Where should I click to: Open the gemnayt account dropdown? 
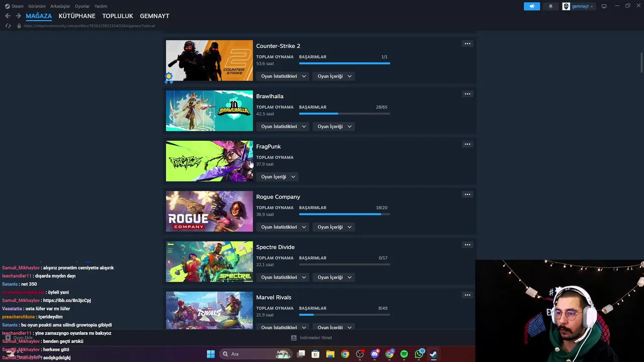point(582,6)
